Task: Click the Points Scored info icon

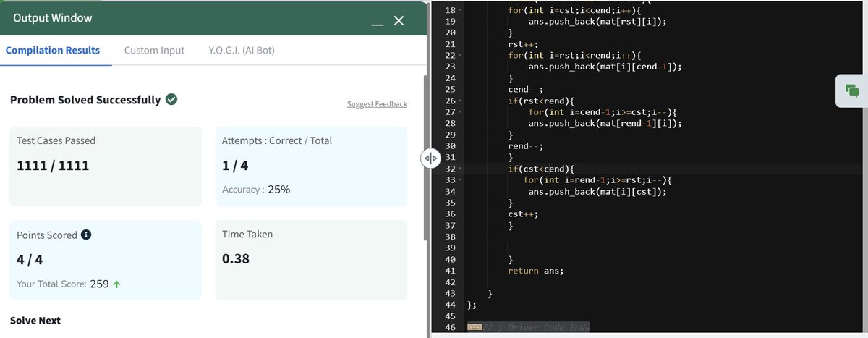Action: tap(86, 235)
